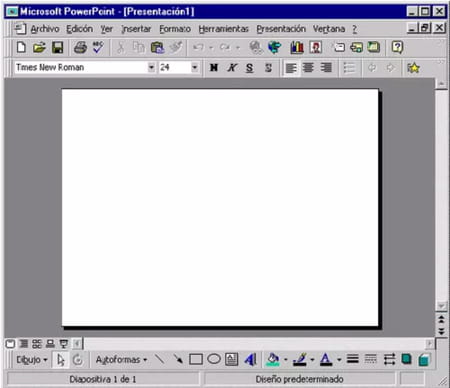Toggle italic formatting (K button)

pyautogui.click(x=232, y=68)
